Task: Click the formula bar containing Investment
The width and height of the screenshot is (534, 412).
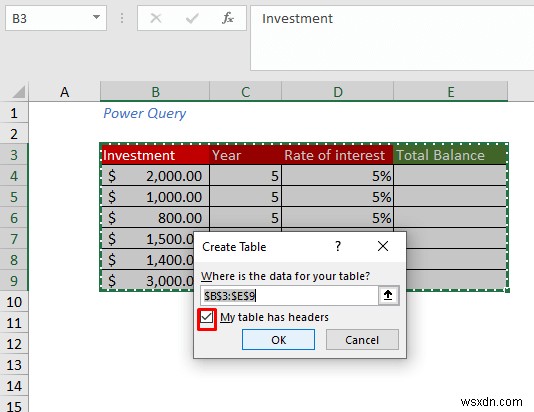Action: click(392, 38)
